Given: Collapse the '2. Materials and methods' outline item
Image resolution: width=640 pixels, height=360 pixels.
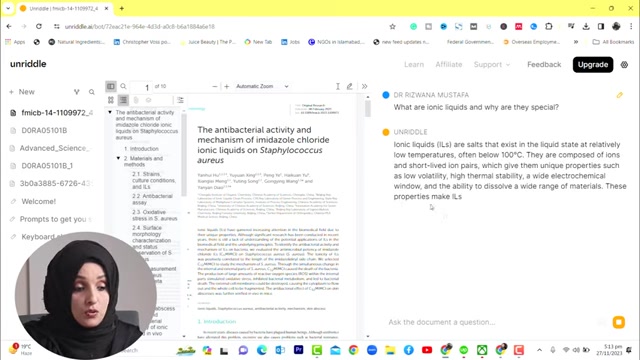Looking at the screenshot, I should point(118,158).
